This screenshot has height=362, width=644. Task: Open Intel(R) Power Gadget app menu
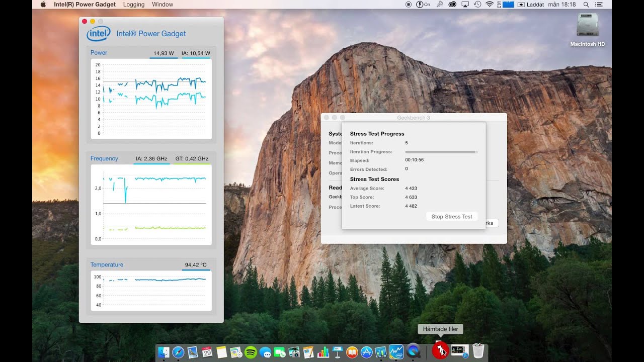85,5
